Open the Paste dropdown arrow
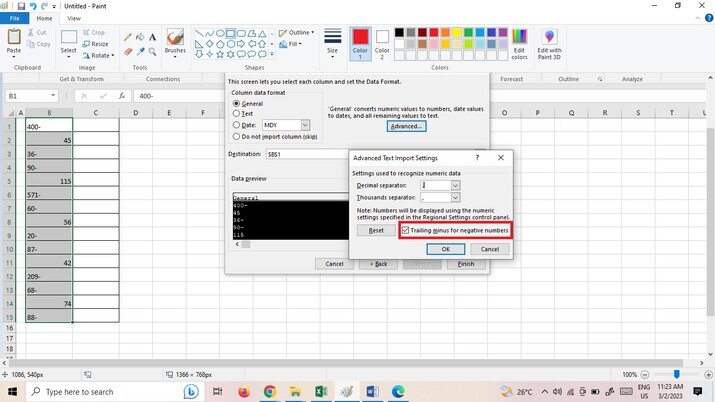The height and width of the screenshot is (402, 715). [14, 57]
